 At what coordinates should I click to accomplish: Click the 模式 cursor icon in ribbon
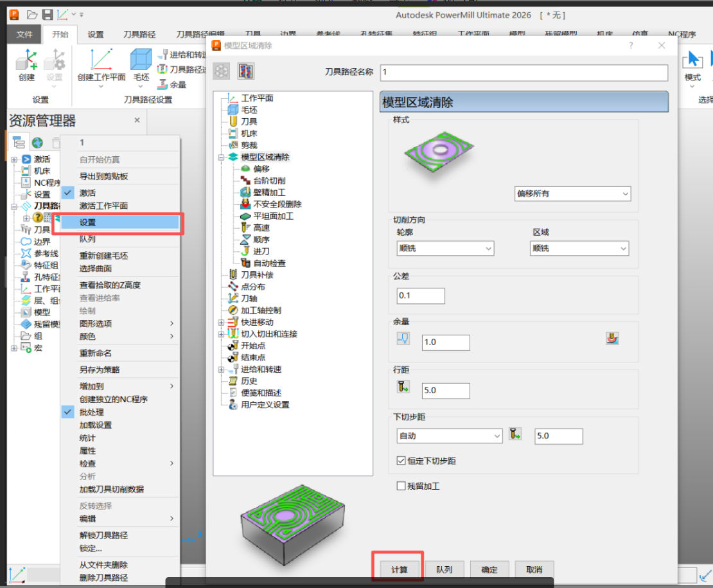coord(692,59)
